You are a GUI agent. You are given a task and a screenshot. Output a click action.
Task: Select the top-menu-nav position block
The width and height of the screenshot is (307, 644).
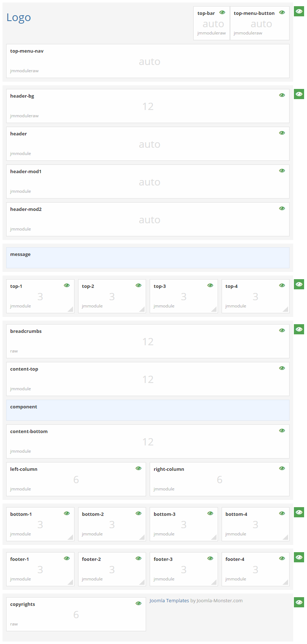(148, 61)
